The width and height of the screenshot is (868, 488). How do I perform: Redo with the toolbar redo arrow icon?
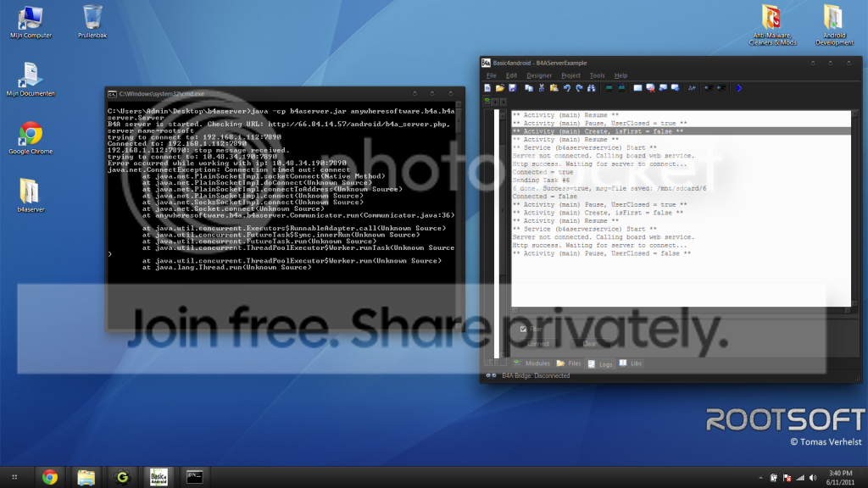click(579, 88)
